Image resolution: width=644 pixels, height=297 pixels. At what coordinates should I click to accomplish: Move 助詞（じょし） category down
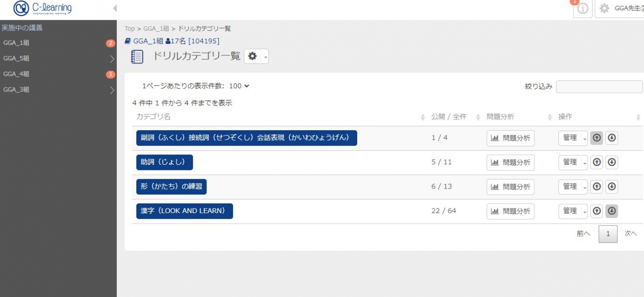tap(612, 162)
